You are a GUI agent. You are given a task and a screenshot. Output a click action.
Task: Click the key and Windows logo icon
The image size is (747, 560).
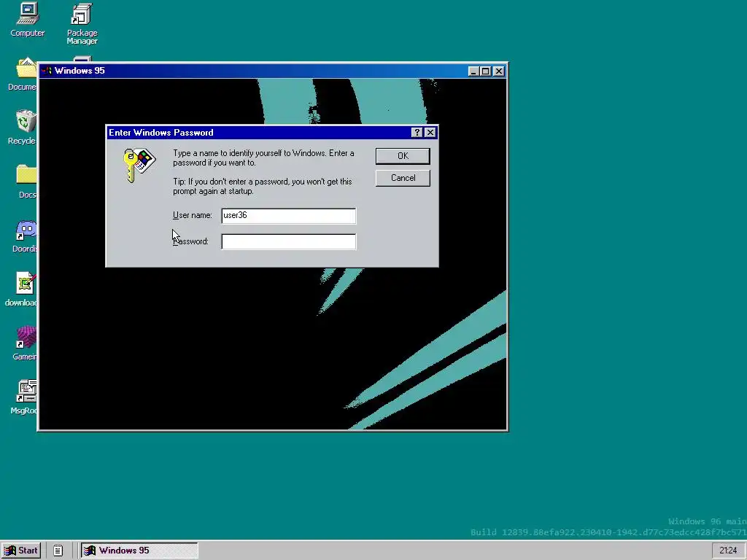point(139,165)
